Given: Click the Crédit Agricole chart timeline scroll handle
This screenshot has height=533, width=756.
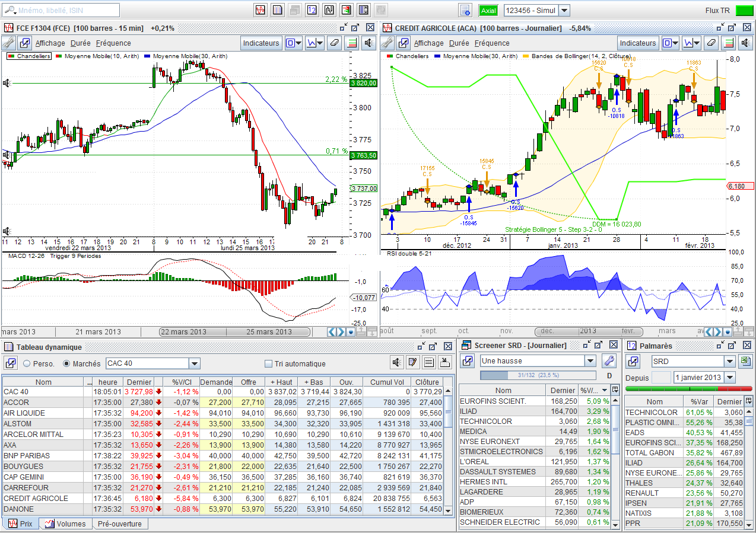Looking at the screenshot, I should click(587, 331).
